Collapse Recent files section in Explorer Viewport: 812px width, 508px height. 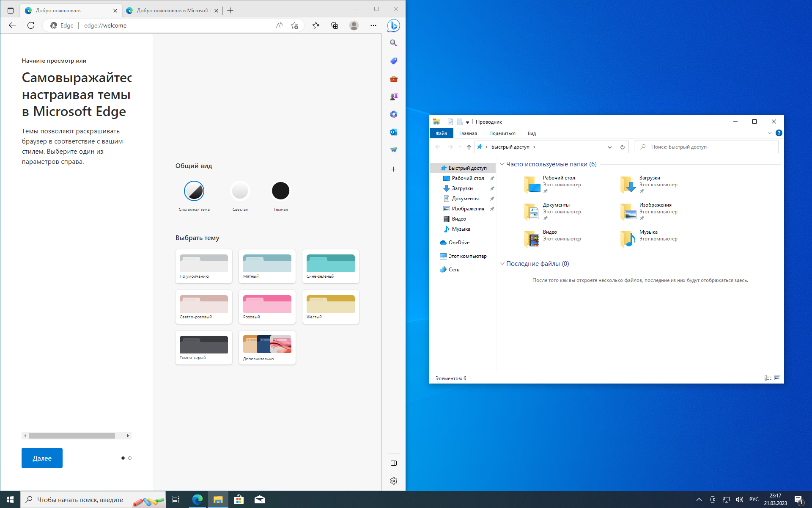click(502, 264)
